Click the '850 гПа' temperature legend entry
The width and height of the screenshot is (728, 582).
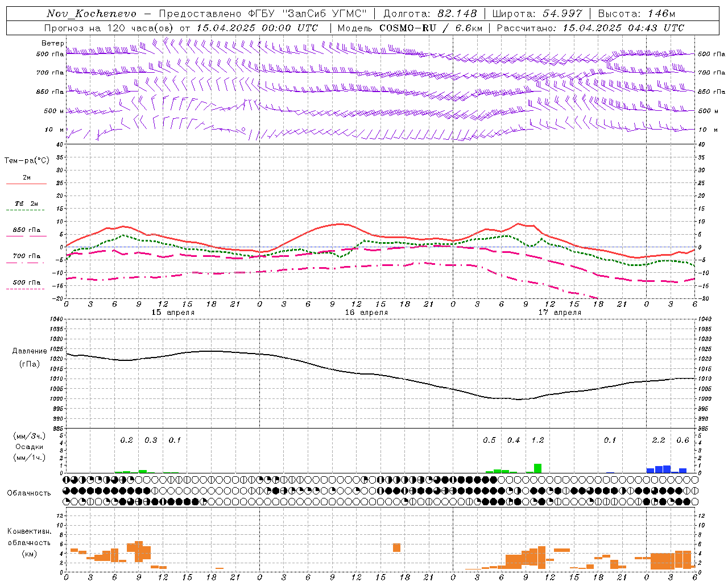point(26,230)
